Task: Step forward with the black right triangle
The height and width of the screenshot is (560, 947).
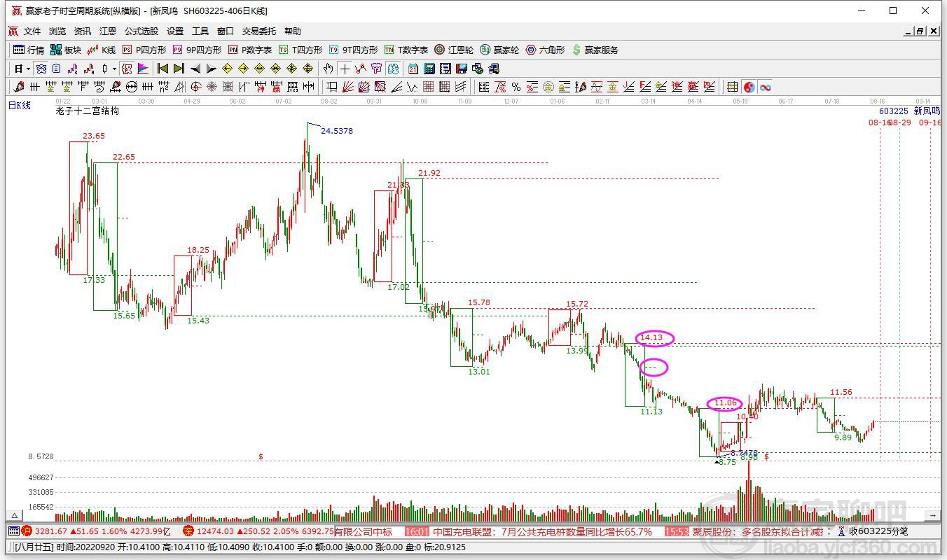Action: [211, 69]
